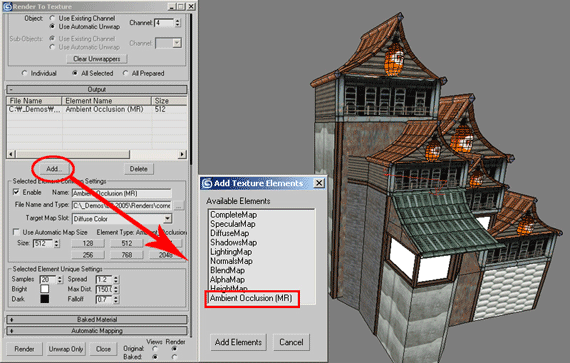Click the file browse ellipsis button

pyautogui.click(x=178, y=206)
